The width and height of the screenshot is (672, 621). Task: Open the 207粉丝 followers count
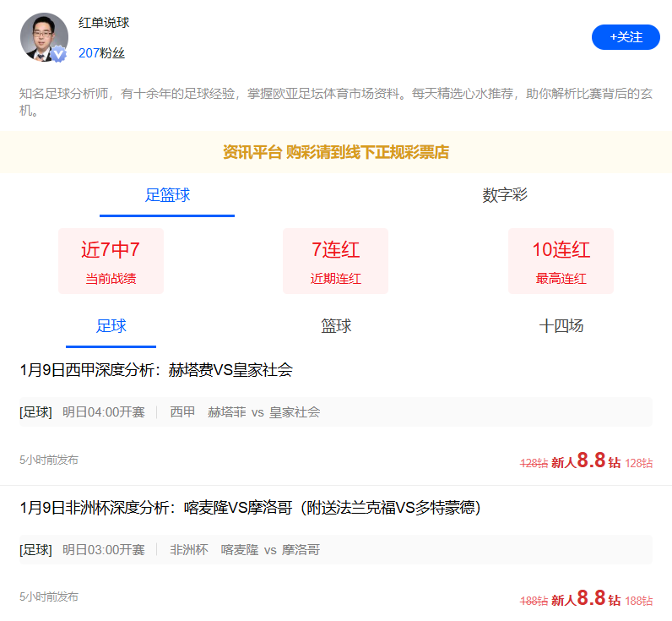coord(101,52)
